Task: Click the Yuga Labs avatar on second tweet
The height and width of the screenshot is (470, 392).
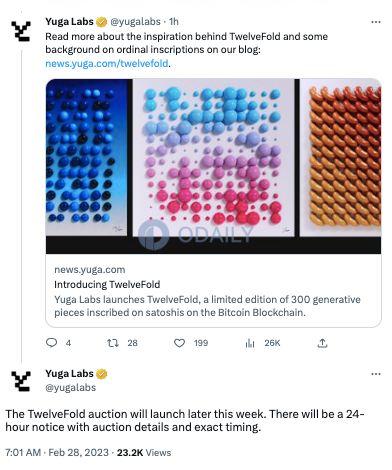Action: [21, 381]
